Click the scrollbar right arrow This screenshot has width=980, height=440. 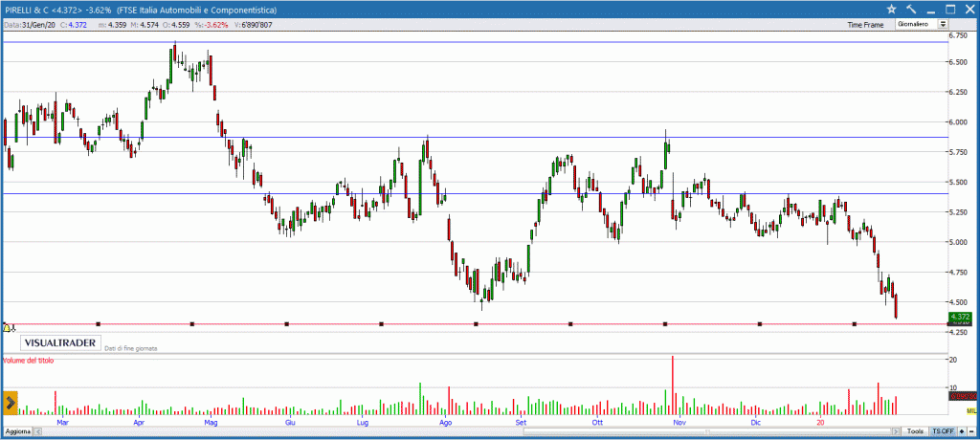click(x=896, y=431)
